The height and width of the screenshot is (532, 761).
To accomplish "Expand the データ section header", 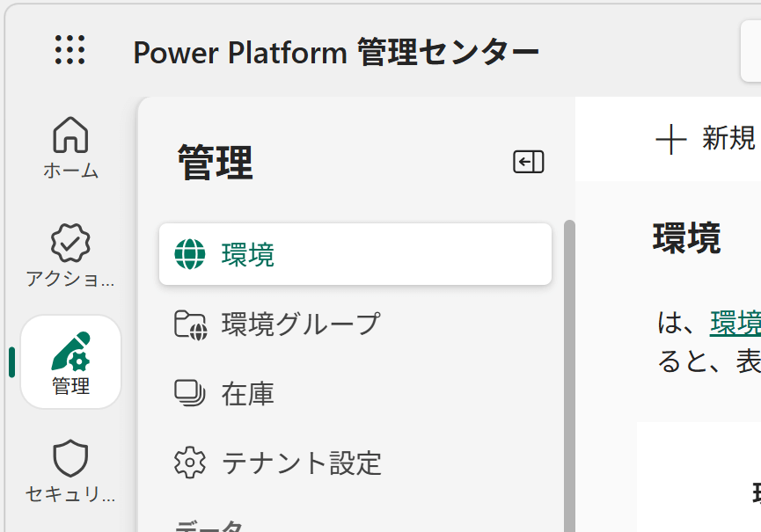I will coord(209,526).
